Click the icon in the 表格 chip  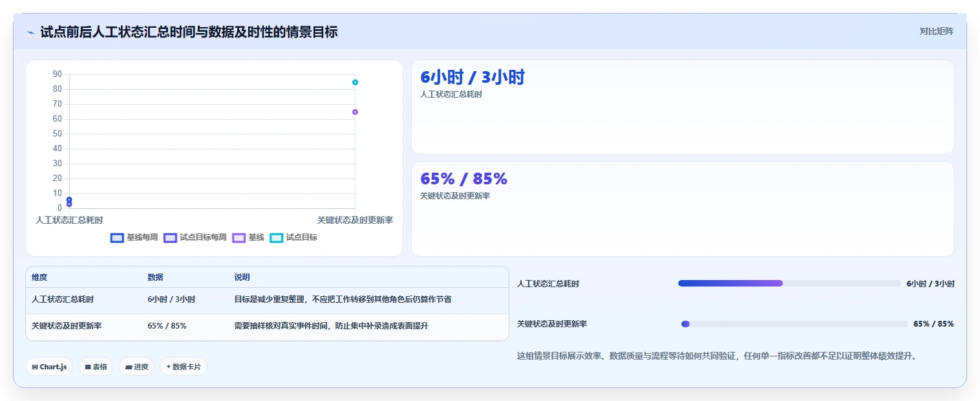point(88,367)
